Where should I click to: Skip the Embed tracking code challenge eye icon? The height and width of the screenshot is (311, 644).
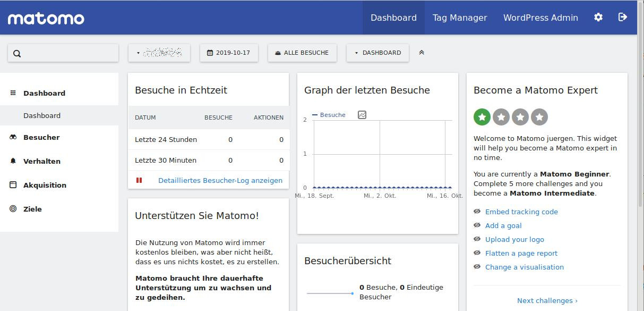click(477, 211)
